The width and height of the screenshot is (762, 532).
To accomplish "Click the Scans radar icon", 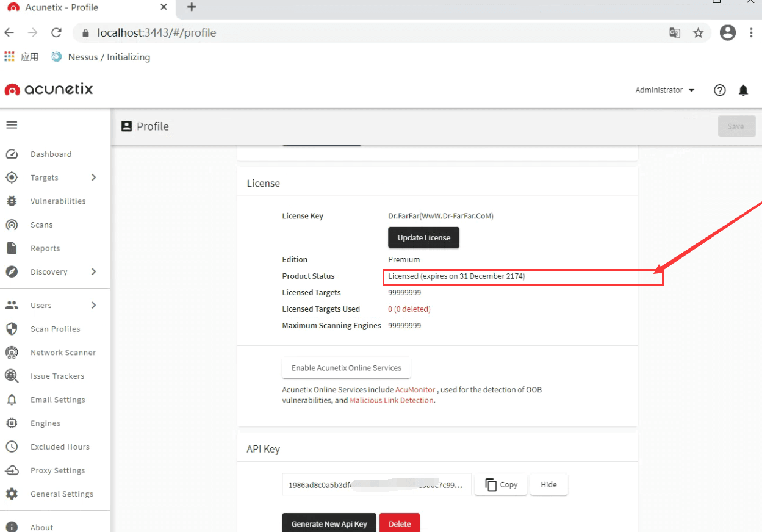I will coord(12,225).
